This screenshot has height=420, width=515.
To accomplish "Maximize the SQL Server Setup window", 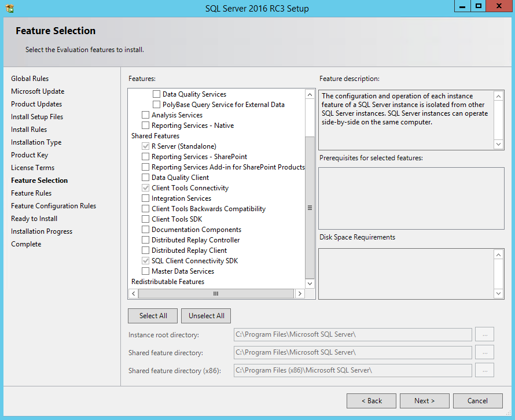I will 479,6.
